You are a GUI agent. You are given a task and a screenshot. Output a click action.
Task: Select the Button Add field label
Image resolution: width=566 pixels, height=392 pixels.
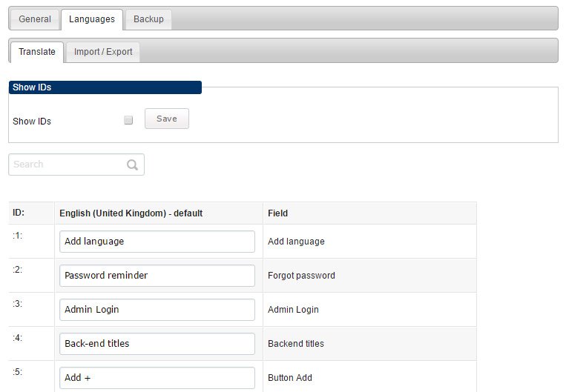290,378
